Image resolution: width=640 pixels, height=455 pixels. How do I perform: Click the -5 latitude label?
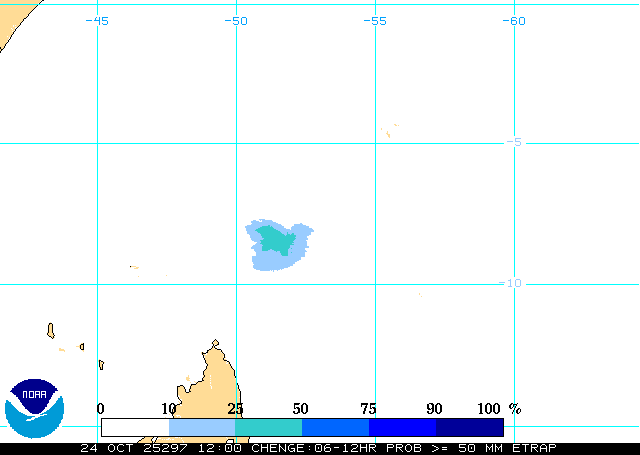[x=513, y=142]
